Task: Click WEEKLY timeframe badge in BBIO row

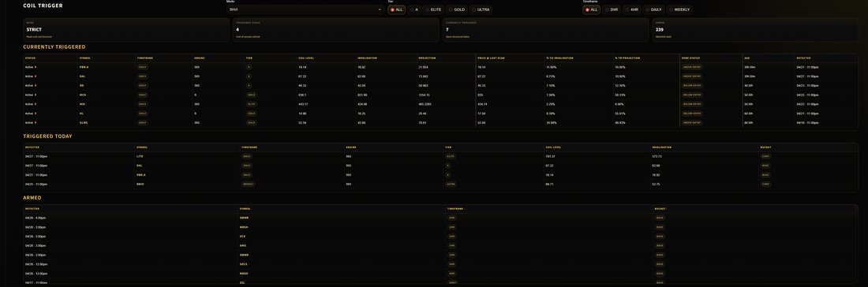Action: pyautogui.click(x=248, y=184)
